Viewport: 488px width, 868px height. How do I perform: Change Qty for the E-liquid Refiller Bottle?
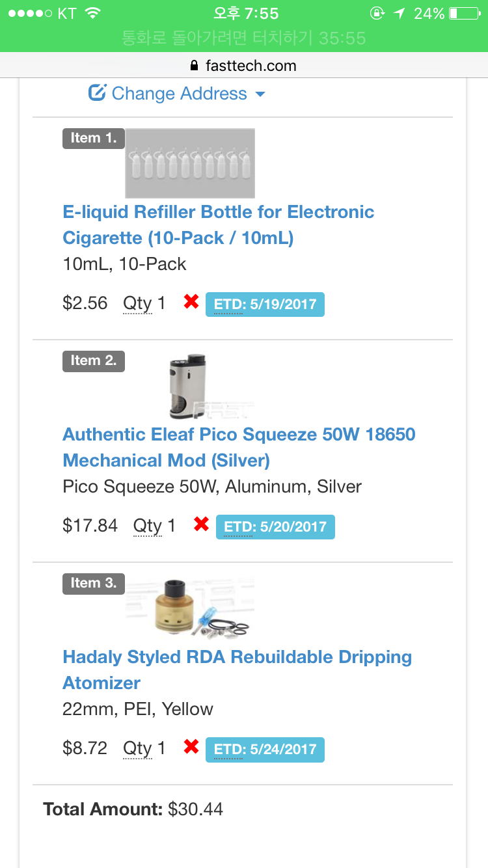point(144,303)
